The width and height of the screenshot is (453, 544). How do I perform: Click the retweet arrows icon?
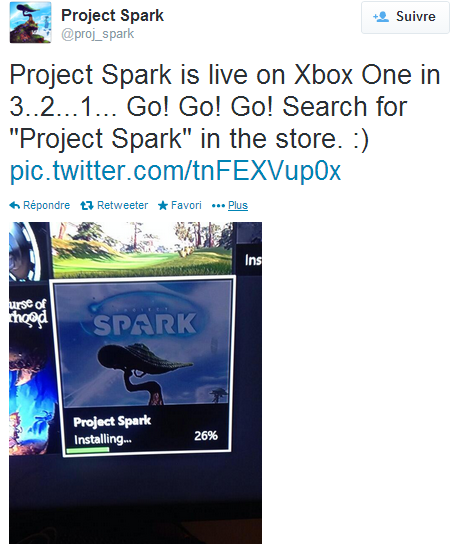click(x=87, y=206)
